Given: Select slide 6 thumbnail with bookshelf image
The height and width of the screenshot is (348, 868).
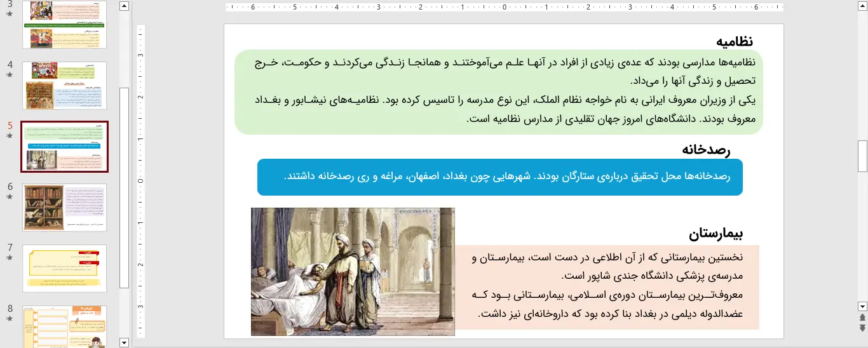Looking at the screenshot, I should (65, 208).
